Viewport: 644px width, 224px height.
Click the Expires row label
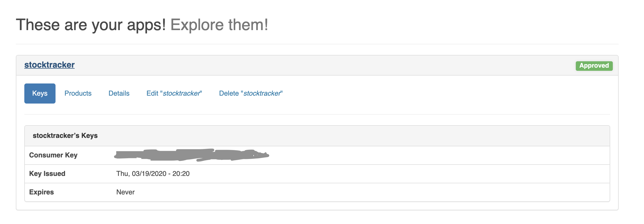(x=42, y=192)
